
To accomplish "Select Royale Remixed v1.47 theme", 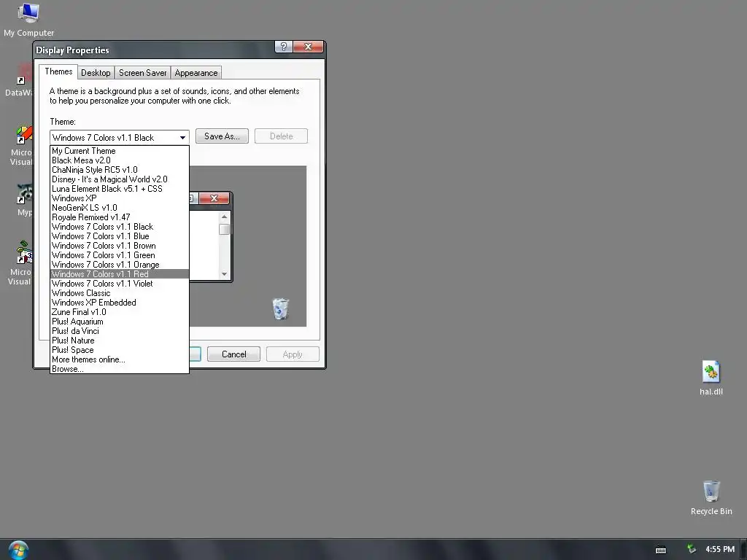I will click(120, 217).
